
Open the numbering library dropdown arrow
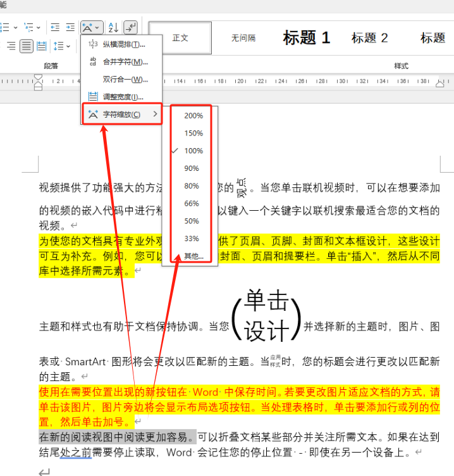coord(15,28)
